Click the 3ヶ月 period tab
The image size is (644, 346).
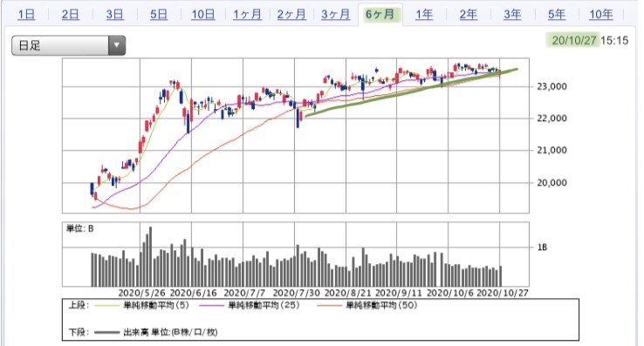(x=336, y=15)
